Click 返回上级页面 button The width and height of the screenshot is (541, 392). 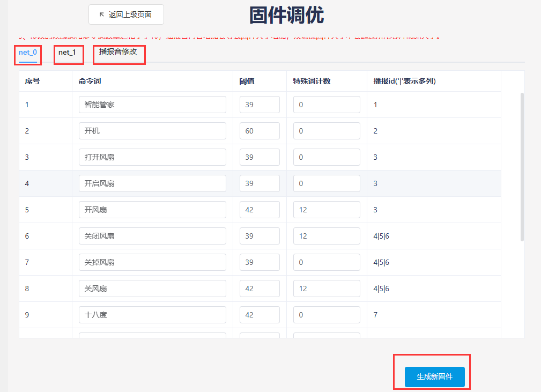click(x=126, y=14)
